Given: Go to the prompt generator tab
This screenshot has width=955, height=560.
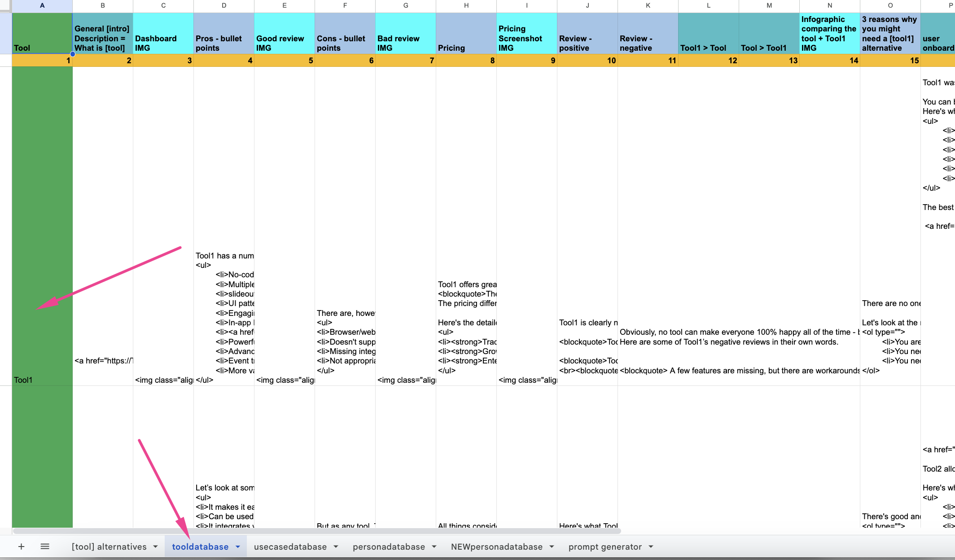Looking at the screenshot, I should pyautogui.click(x=605, y=547).
